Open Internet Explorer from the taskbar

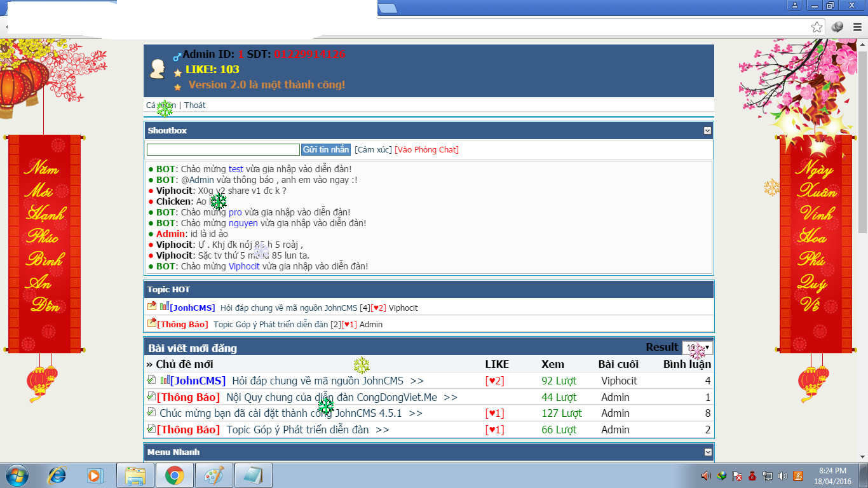click(x=57, y=475)
